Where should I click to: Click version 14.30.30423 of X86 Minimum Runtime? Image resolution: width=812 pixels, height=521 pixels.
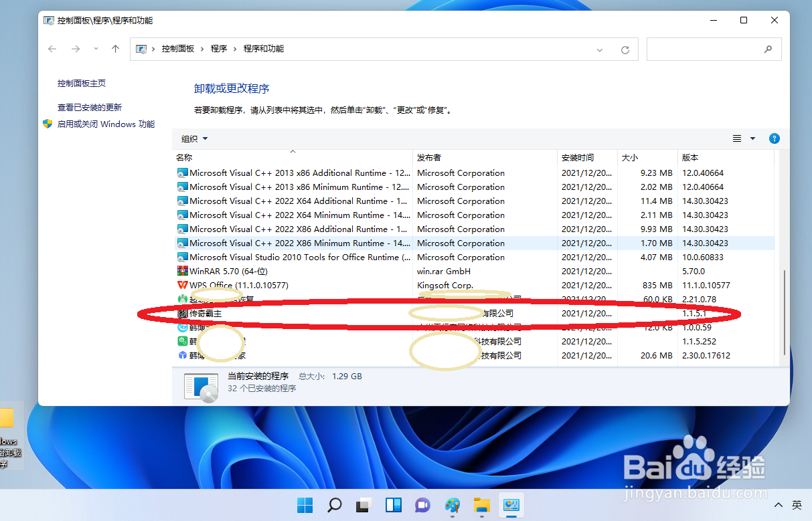[705, 243]
